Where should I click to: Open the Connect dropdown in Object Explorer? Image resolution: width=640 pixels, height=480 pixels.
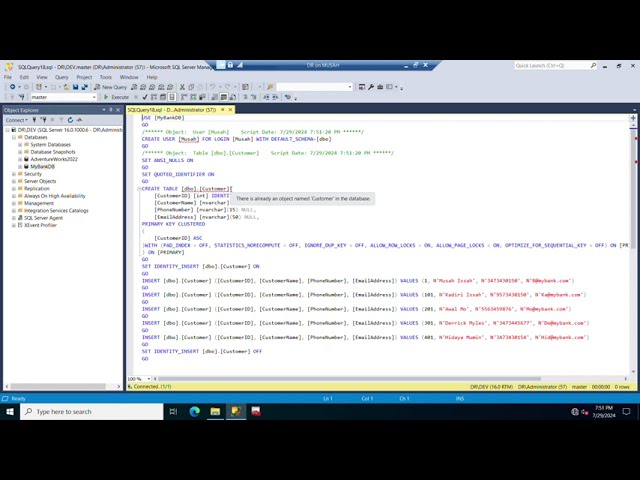pyautogui.click(x=17, y=120)
